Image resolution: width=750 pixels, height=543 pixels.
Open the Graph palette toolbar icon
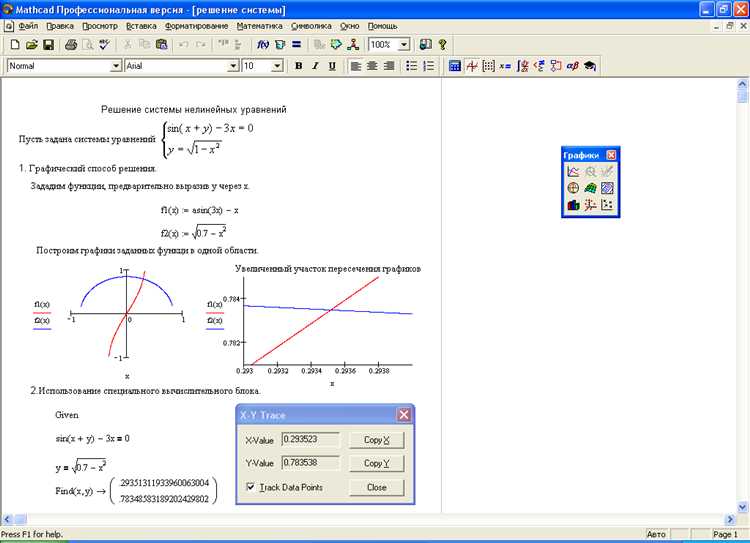tap(472, 66)
